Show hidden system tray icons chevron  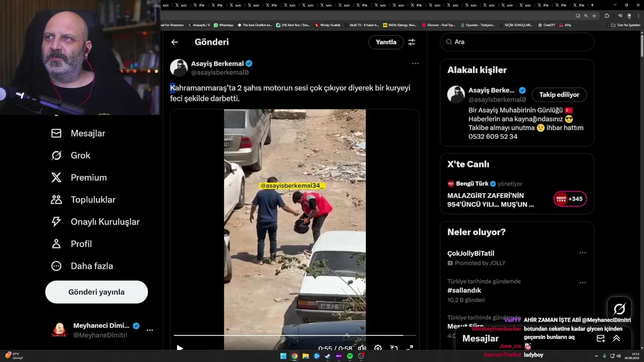pos(597,356)
